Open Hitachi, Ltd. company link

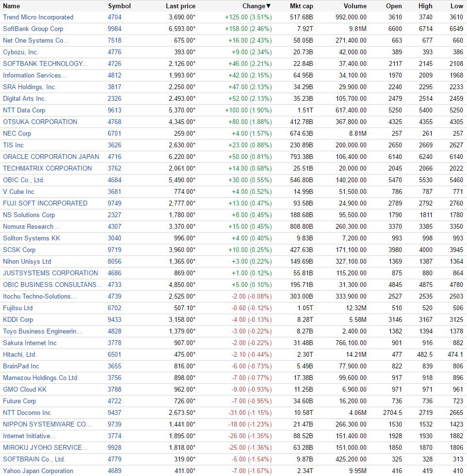(x=19, y=354)
